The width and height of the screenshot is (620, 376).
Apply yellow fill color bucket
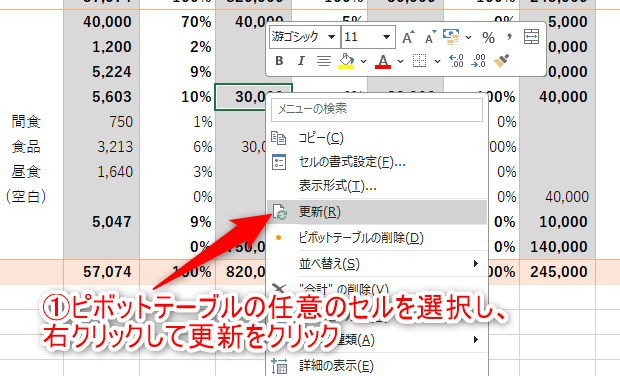(x=346, y=61)
